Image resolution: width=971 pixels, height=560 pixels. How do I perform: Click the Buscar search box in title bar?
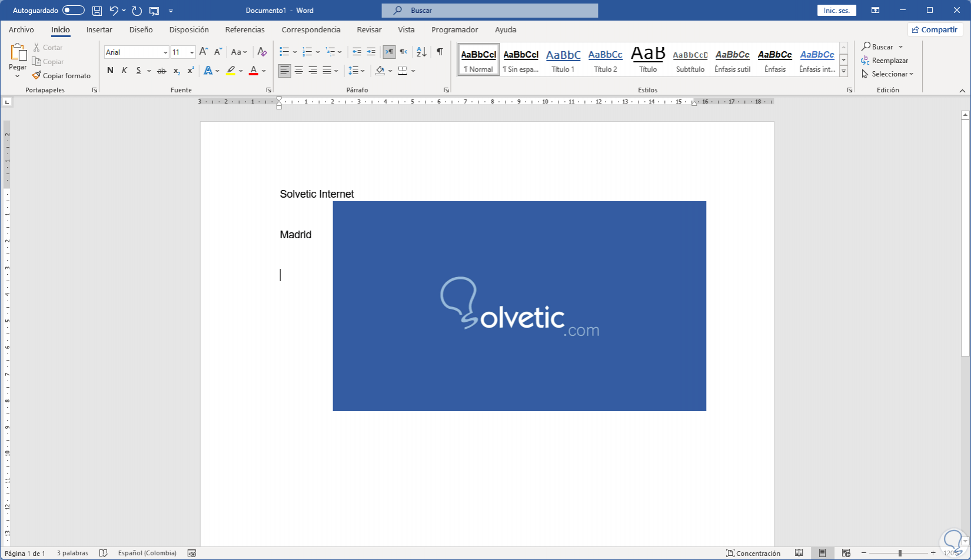pyautogui.click(x=490, y=11)
